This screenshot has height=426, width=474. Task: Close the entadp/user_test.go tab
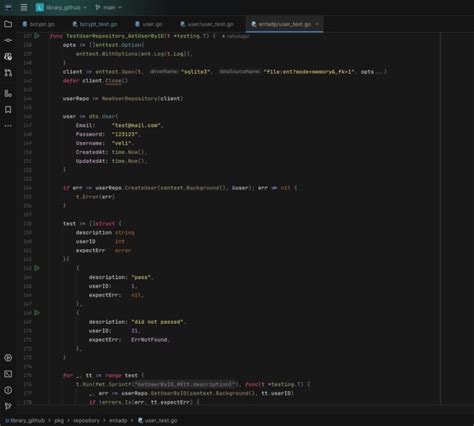(317, 24)
